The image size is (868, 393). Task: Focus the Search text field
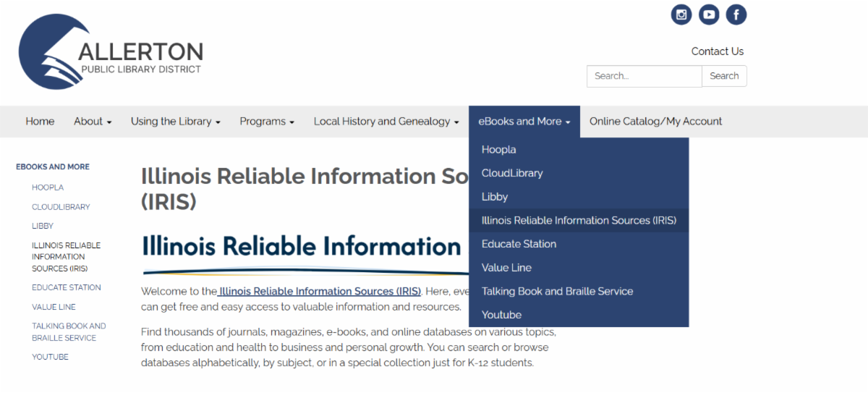644,76
